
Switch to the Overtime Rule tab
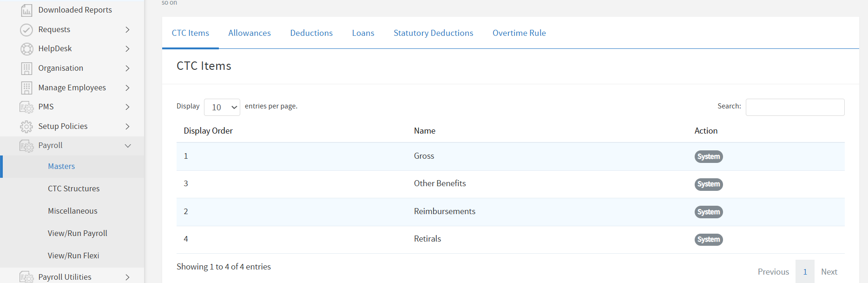(x=519, y=33)
